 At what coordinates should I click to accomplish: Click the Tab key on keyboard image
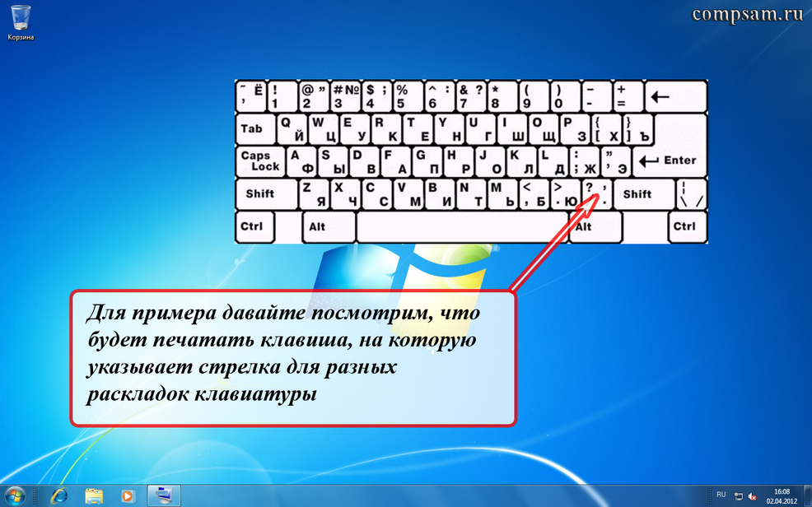256,129
